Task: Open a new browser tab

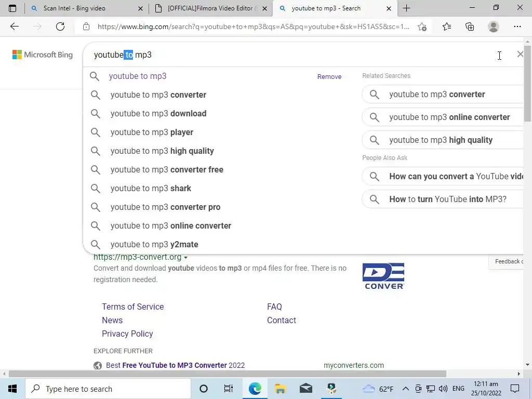Action: tap(406, 8)
